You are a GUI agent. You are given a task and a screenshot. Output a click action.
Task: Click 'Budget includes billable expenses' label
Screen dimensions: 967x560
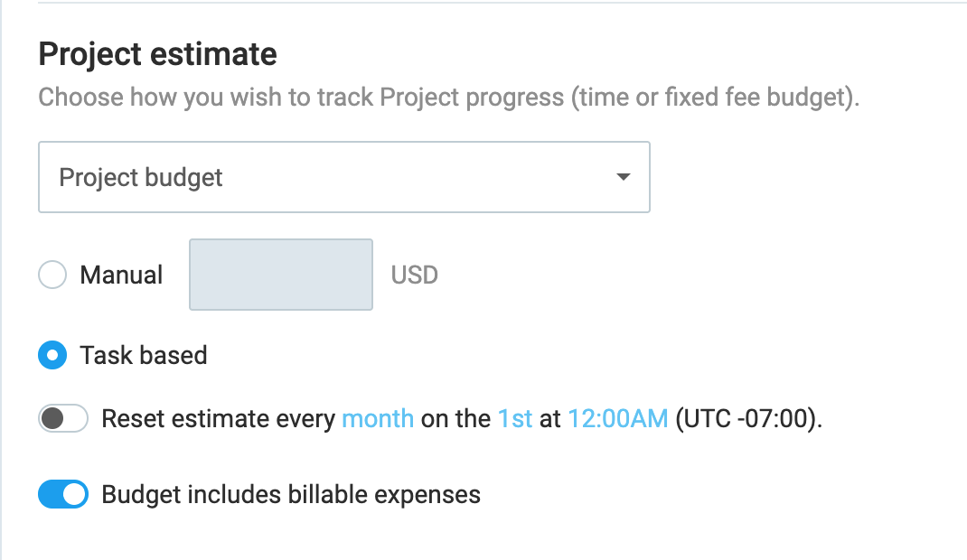(291, 495)
